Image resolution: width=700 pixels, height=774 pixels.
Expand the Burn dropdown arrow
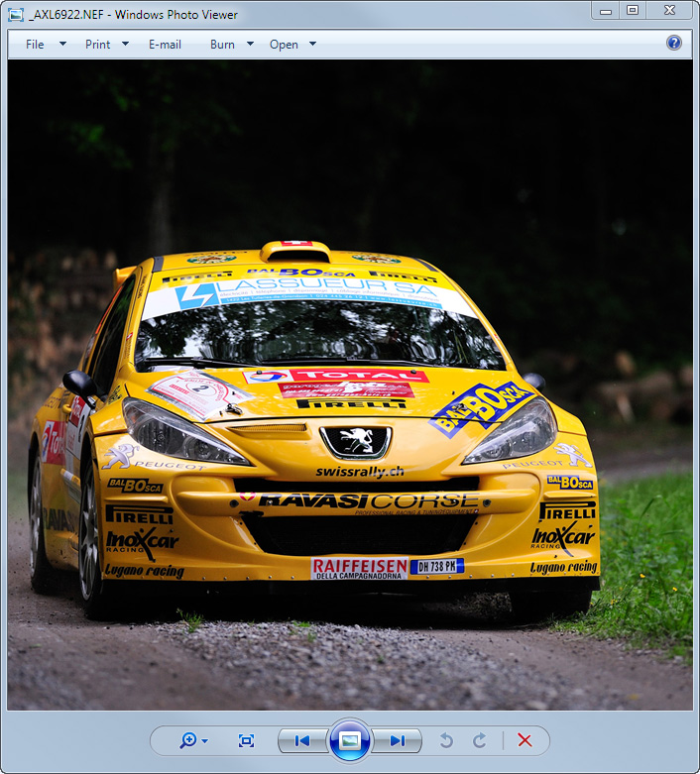tap(251, 44)
